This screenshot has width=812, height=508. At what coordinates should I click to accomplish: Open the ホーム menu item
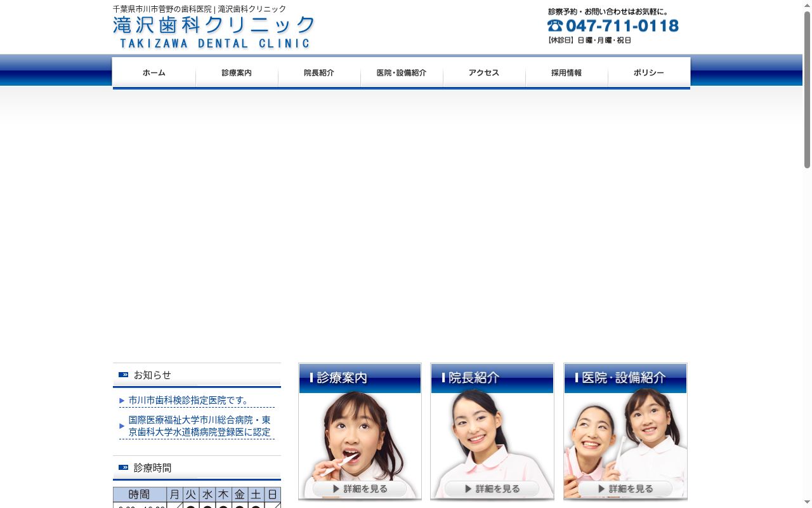click(154, 72)
